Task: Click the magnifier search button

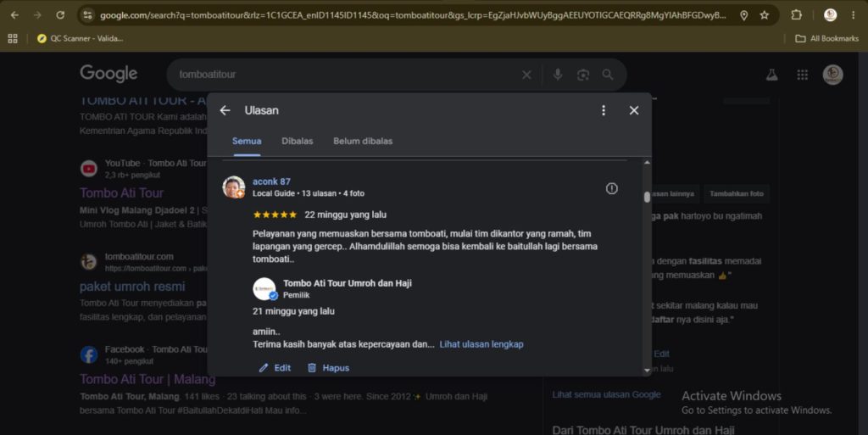Action: click(608, 74)
